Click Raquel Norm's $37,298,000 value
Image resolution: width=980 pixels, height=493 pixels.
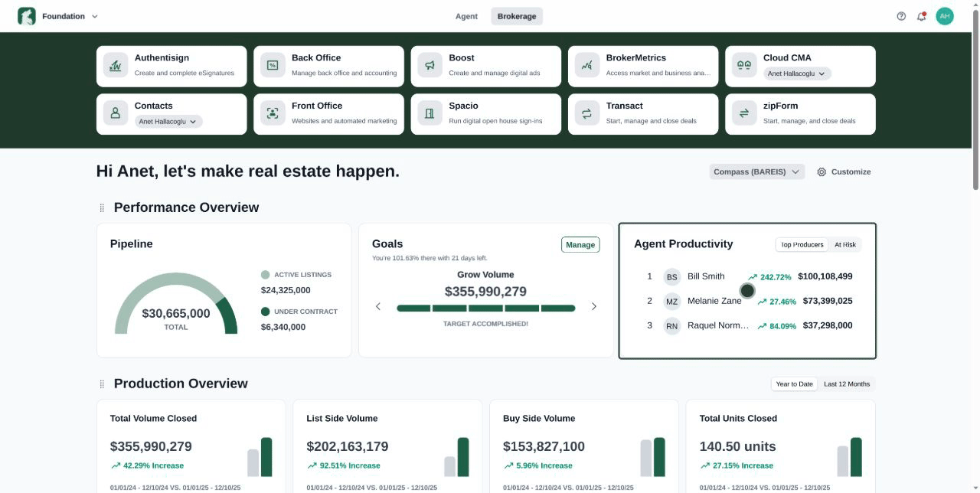[x=828, y=325]
